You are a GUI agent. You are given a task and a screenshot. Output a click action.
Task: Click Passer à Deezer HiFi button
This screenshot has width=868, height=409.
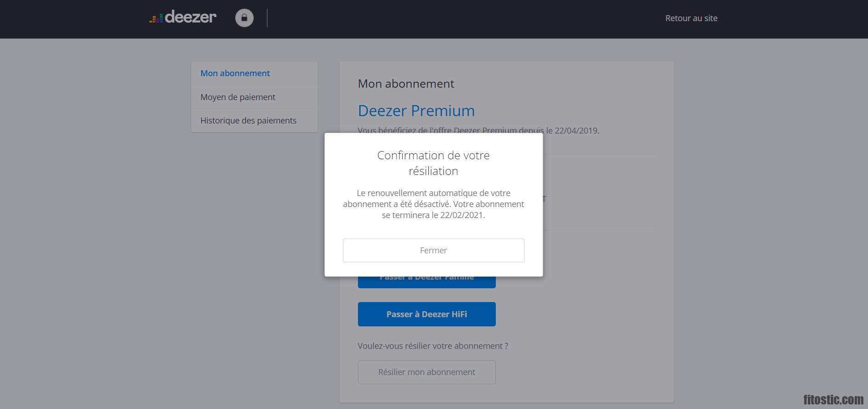click(426, 314)
